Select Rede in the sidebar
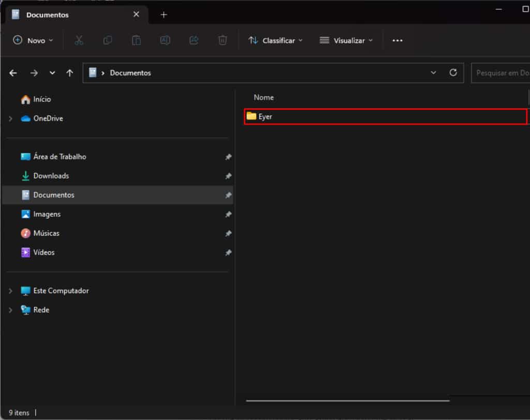This screenshot has width=530, height=420. tap(41, 310)
